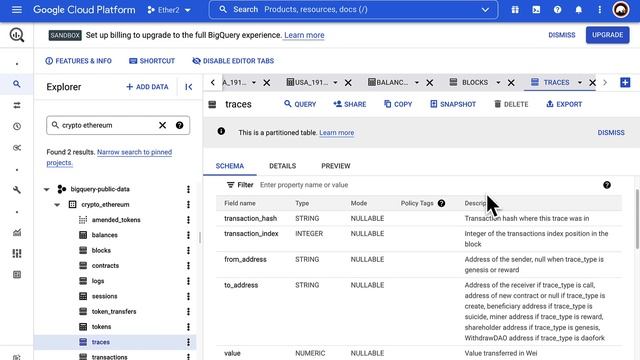Image resolution: width=640 pixels, height=360 pixels.
Task: Open the contracts table
Action: click(105, 266)
